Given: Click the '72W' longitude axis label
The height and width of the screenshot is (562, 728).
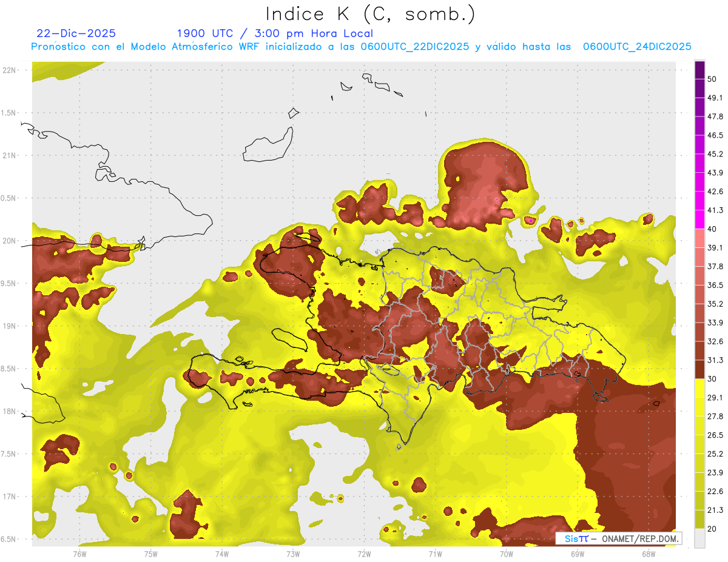Looking at the screenshot, I should [364, 554].
